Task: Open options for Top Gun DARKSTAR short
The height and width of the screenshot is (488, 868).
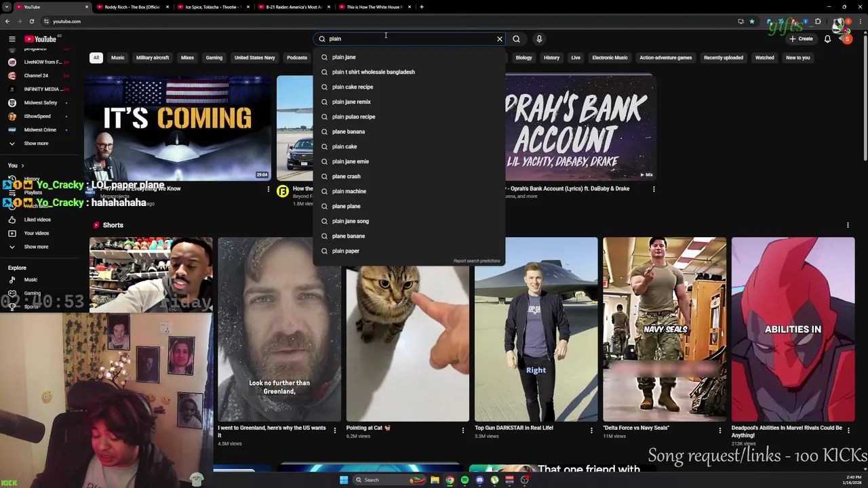Action: [x=591, y=430]
